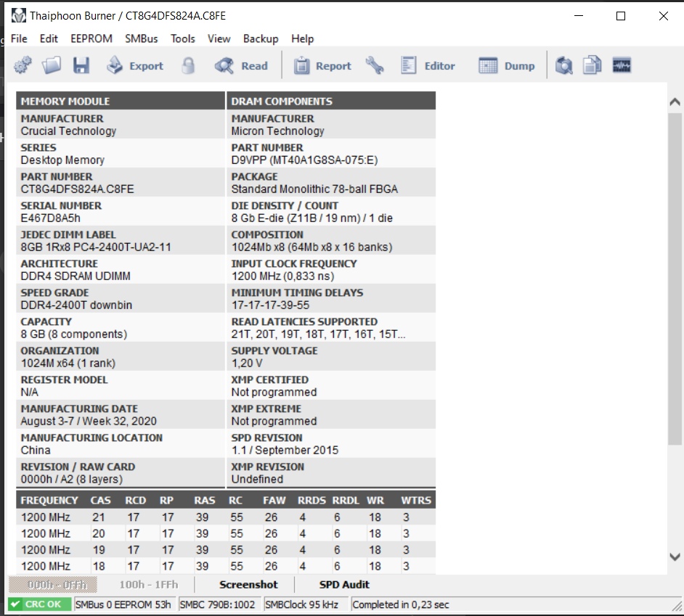
Task: Click JEDEC label 8GB 1Rx8 PC4-2400T-UA2-11
Action: 96,247
